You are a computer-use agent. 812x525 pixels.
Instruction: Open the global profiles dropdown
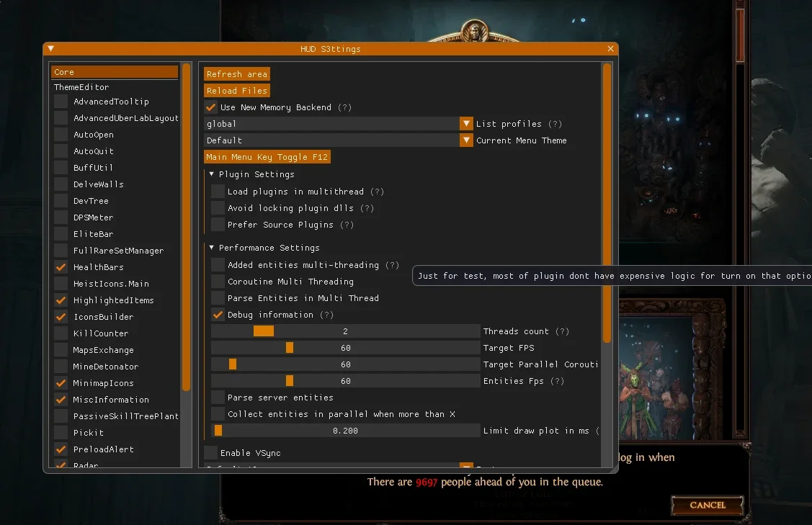coord(466,124)
